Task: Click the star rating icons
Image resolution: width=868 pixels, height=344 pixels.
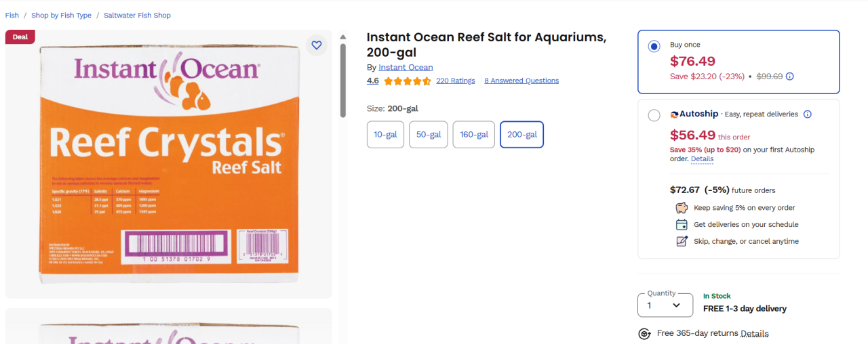Action: click(408, 81)
